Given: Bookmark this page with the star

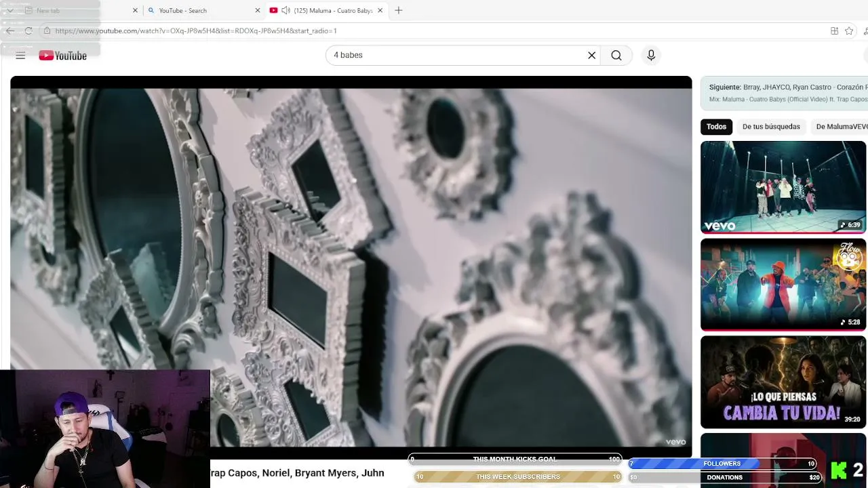Looking at the screenshot, I should click(x=849, y=30).
